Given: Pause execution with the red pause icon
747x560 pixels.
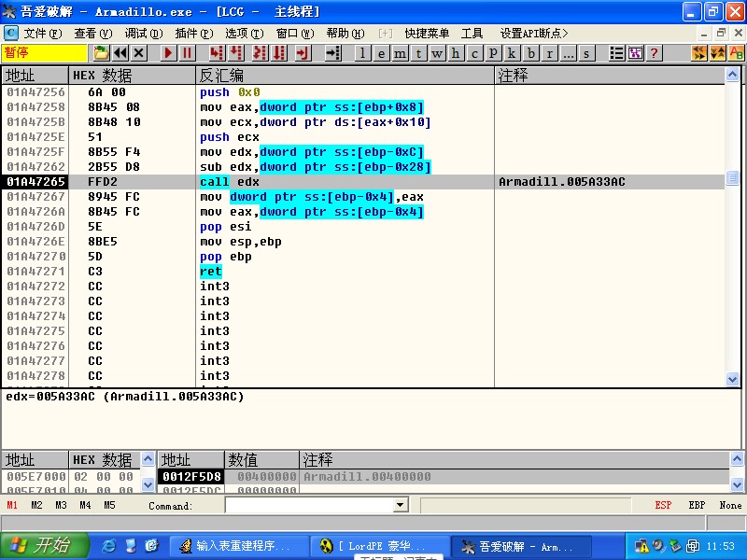Looking at the screenshot, I should [188, 53].
